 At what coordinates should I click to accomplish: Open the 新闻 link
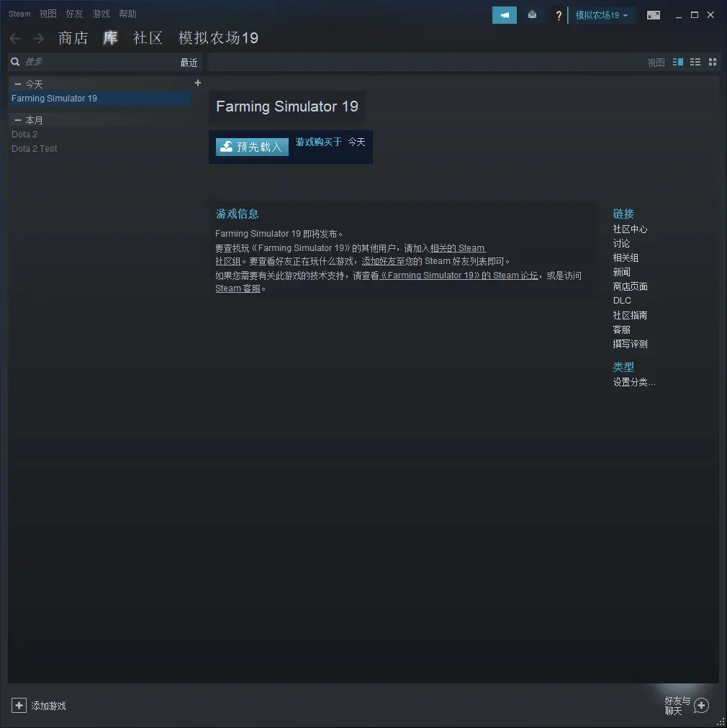tap(622, 272)
